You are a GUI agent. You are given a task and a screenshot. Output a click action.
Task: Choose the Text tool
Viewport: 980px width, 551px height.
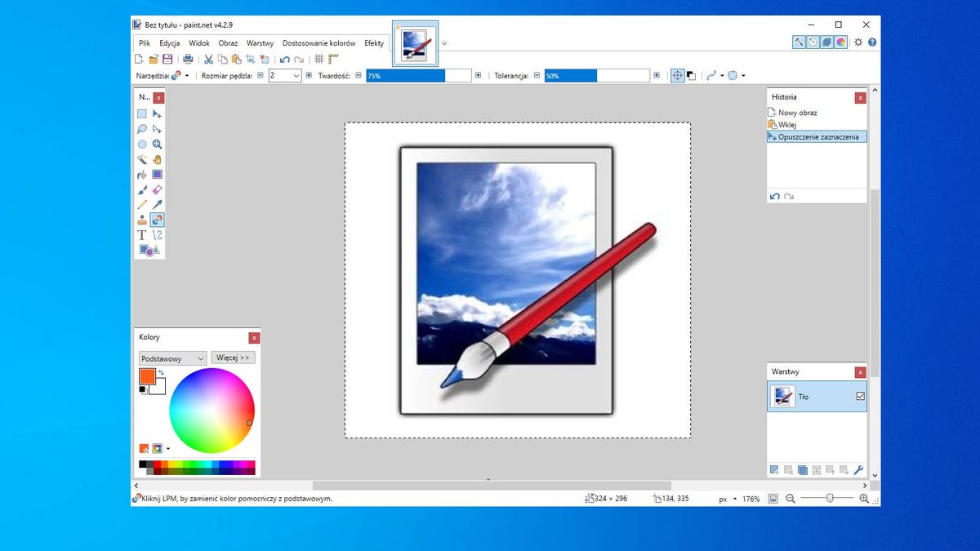click(x=142, y=235)
